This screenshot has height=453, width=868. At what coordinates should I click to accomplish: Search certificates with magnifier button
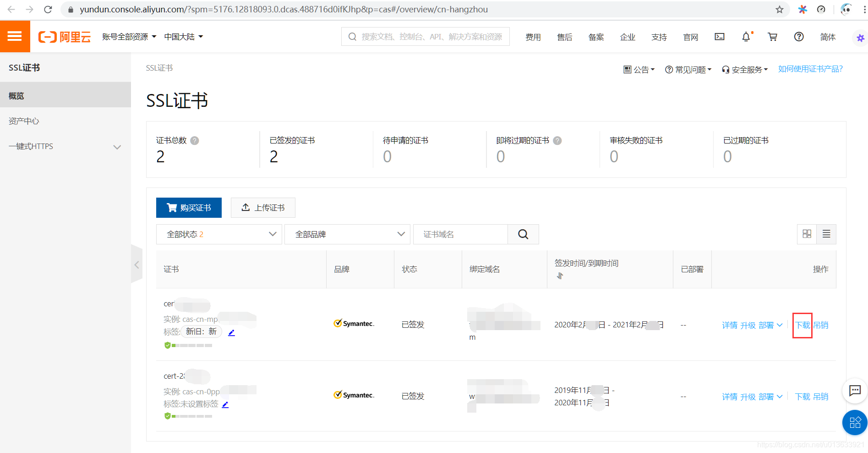[523, 234]
